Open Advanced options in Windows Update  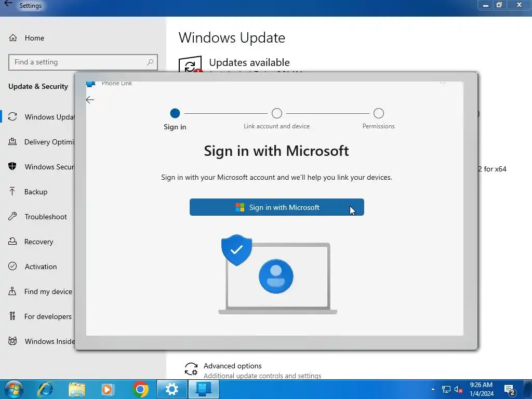232,366
